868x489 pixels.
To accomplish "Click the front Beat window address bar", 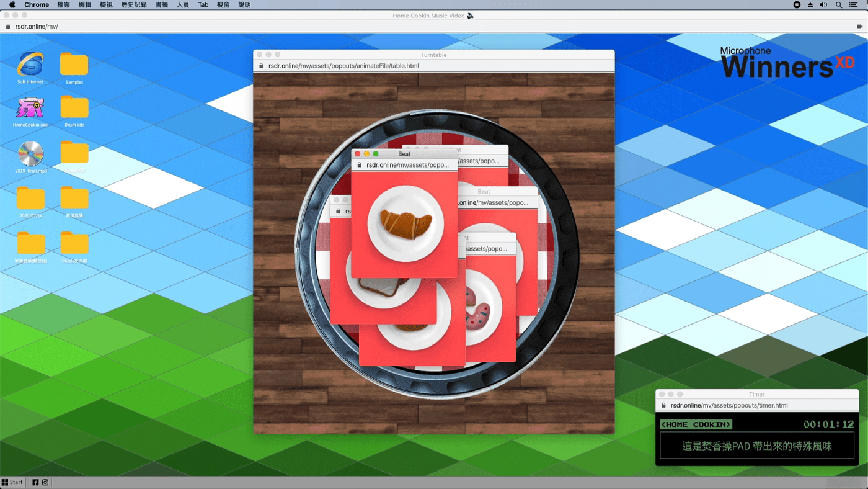I will coord(404,165).
